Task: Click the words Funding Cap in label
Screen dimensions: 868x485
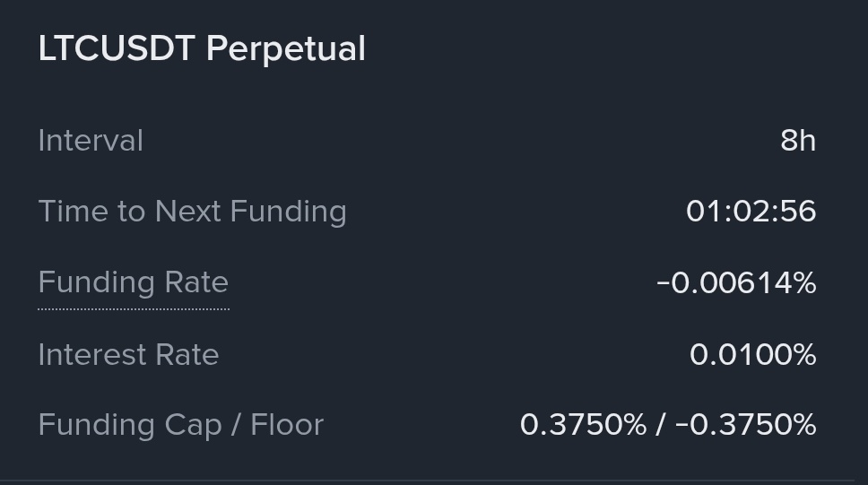Action: 129,425
